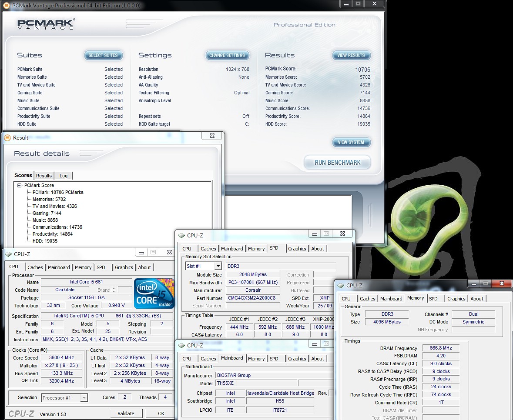Open CPU tab in CPU-Z Timings window
The image size is (513, 420).
346,299
